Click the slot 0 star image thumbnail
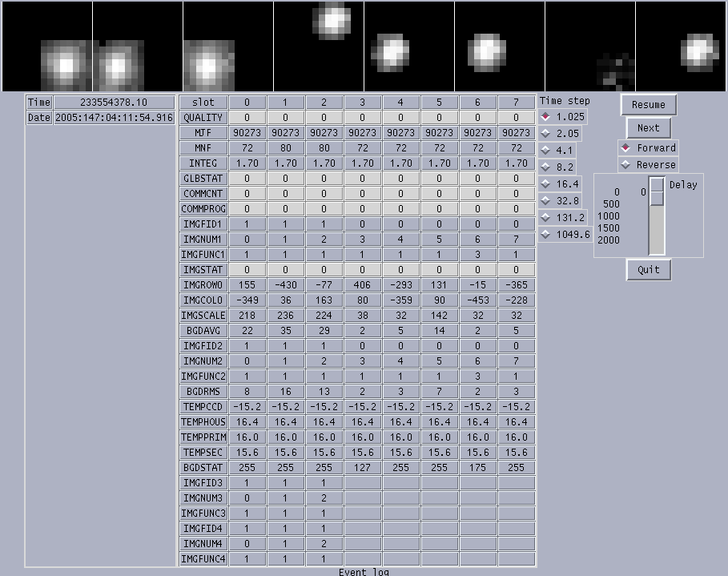The height and width of the screenshot is (576, 728). (x=47, y=46)
